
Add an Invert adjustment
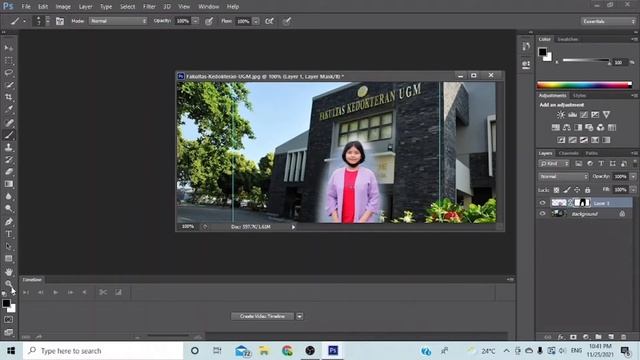click(562, 140)
